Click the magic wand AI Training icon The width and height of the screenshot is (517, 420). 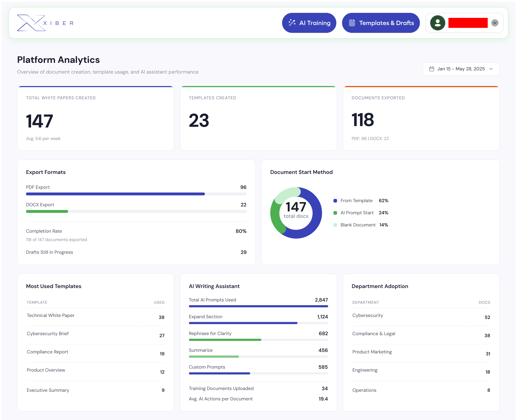tap(292, 23)
